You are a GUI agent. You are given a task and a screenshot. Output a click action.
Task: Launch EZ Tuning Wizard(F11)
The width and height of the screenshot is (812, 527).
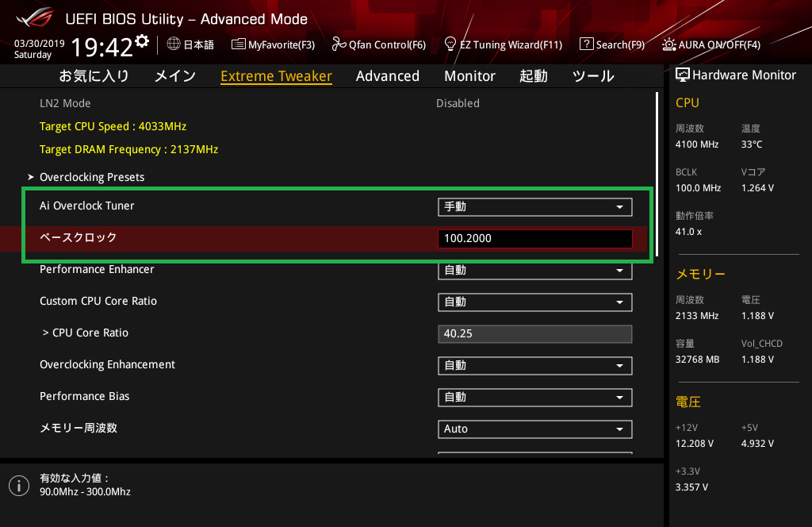point(503,44)
